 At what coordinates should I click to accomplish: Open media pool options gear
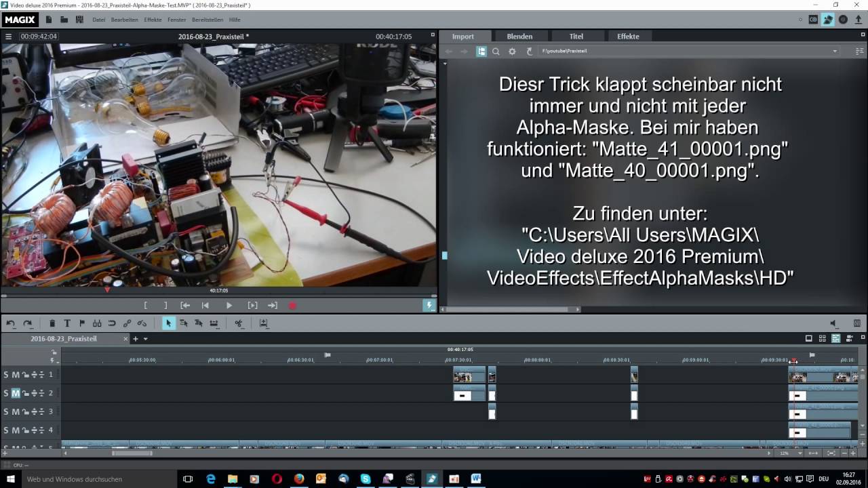coord(512,51)
